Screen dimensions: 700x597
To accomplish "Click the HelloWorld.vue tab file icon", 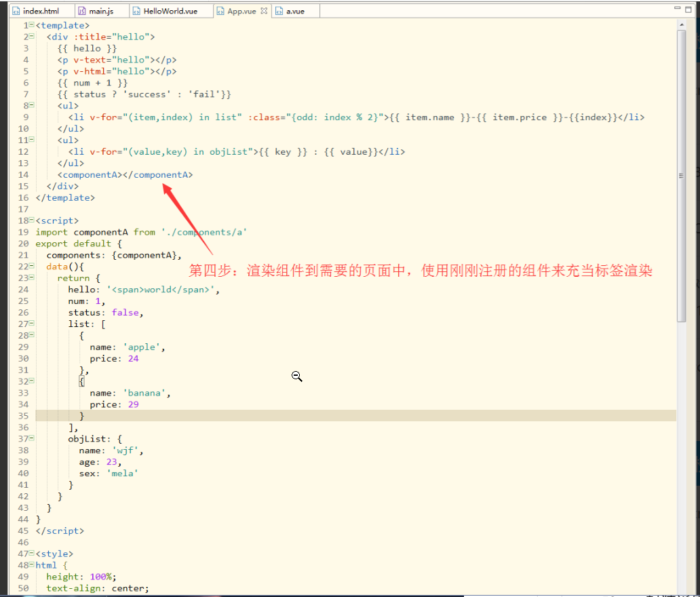I will [136, 11].
